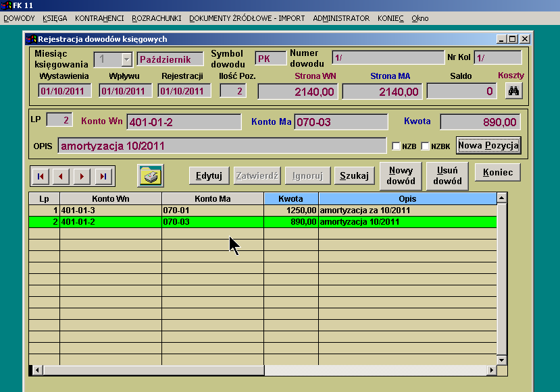Open the ROZRACHUNKI menu

157,18
